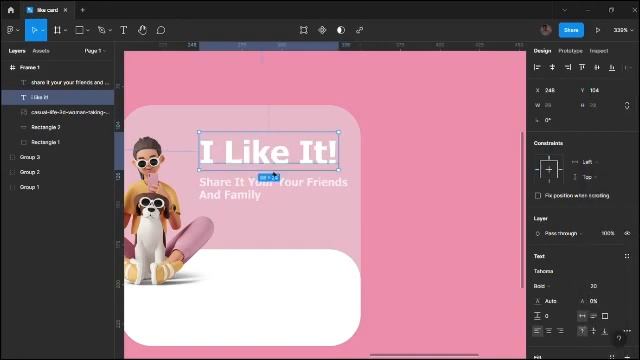The image size is (640, 360).
Task: Open the type details three-dots icon
Action: (627, 331)
